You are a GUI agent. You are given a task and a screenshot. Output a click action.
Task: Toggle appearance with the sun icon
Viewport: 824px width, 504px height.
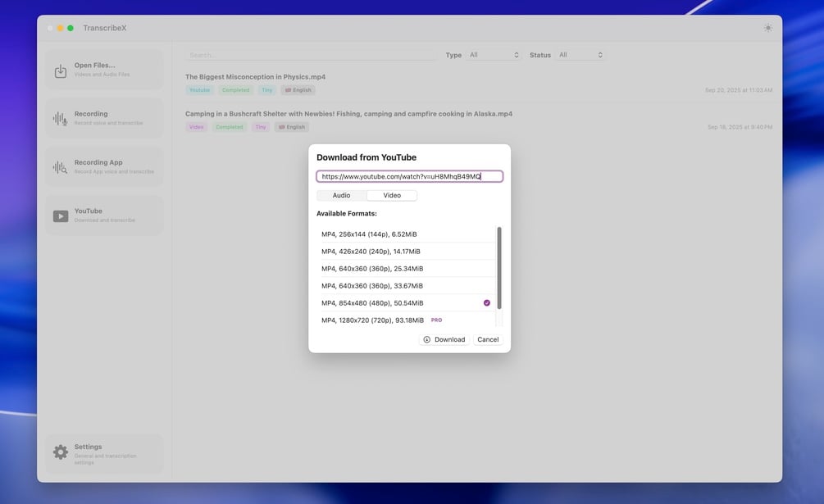pyautogui.click(x=767, y=28)
